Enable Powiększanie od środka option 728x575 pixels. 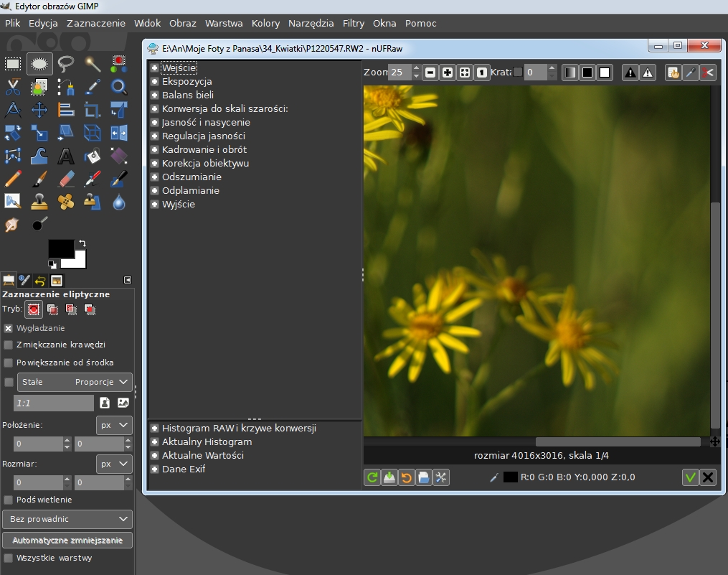[9, 363]
